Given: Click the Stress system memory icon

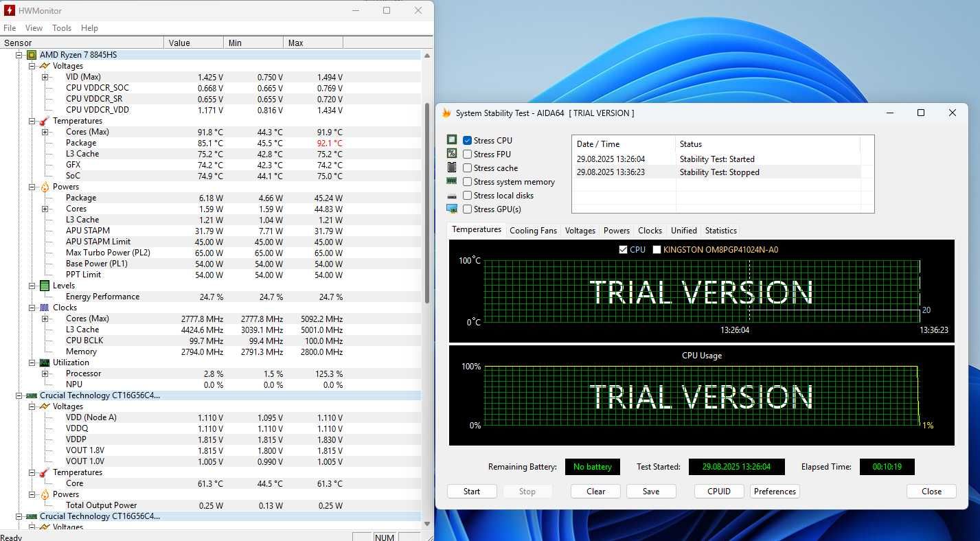Looking at the screenshot, I should 452,181.
